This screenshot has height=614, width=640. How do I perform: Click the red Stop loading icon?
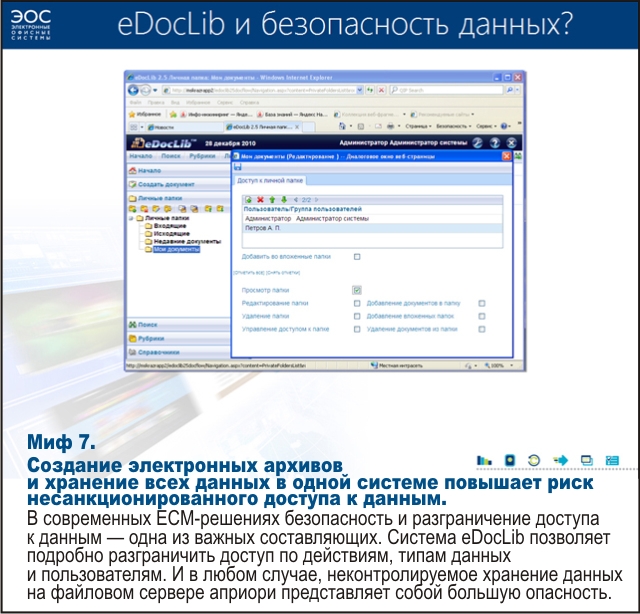(x=381, y=90)
